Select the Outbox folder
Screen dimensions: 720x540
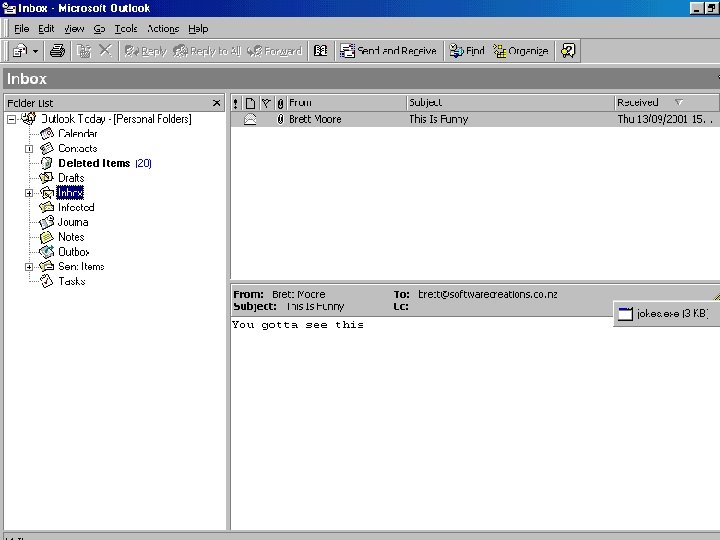73,252
